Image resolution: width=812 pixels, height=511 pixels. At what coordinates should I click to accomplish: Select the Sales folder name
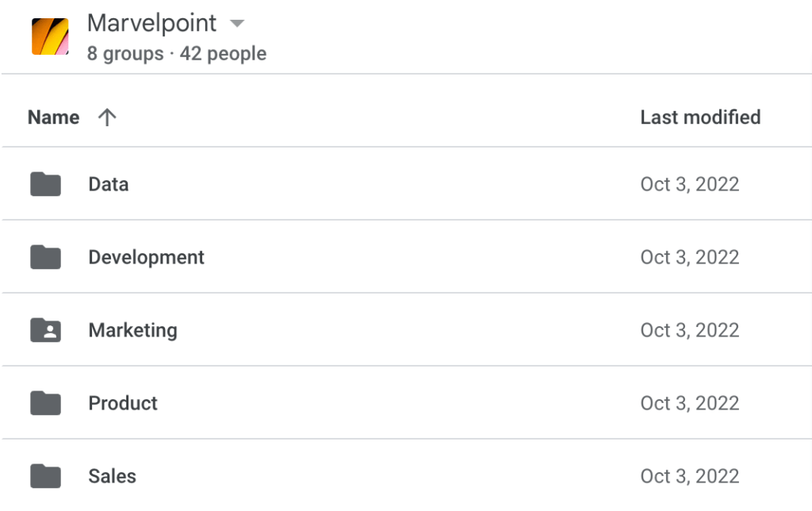(112, 476)
